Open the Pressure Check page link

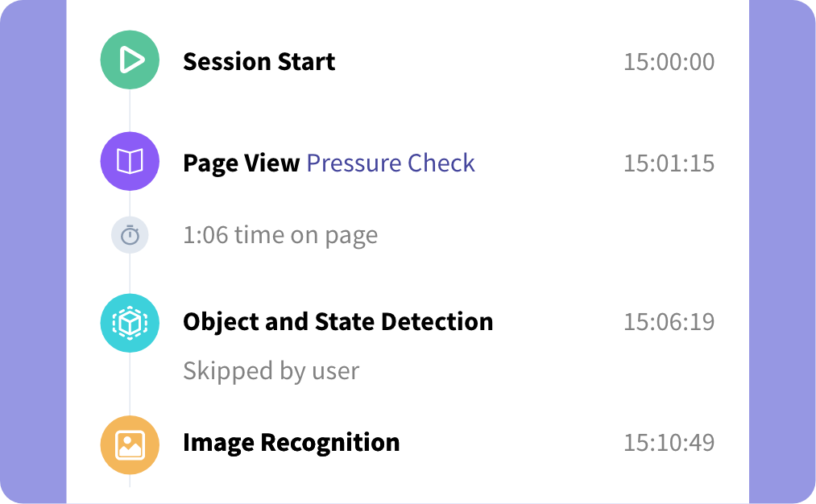[390, 163]
